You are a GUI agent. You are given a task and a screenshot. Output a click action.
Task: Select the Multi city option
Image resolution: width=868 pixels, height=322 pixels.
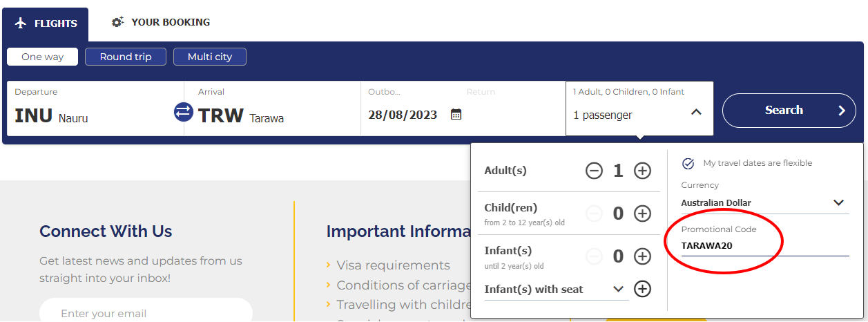tap(210, 57)
